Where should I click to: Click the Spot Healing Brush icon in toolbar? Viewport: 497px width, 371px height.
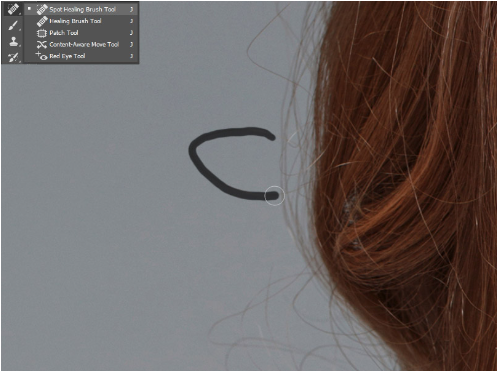pos(13,9)
